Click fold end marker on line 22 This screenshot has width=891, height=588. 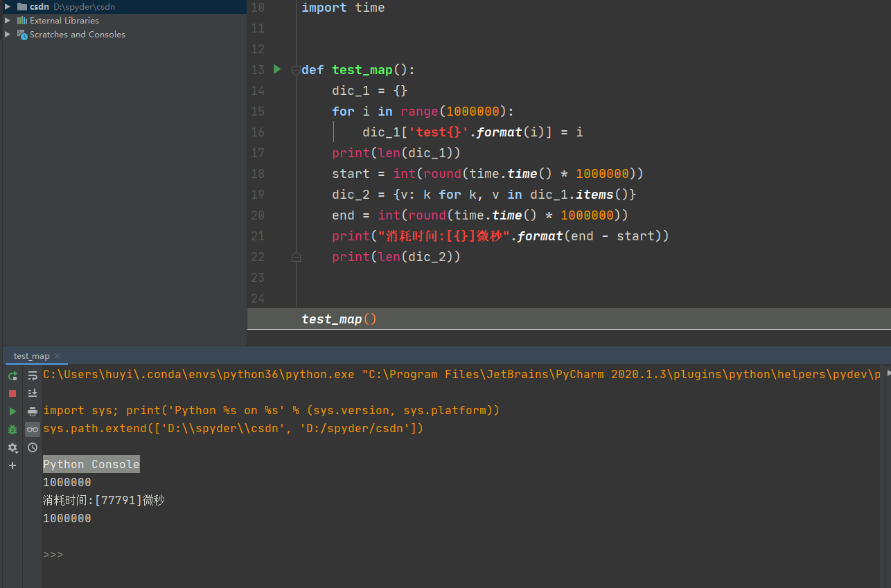pyautogui.click(x=296, y=257)
